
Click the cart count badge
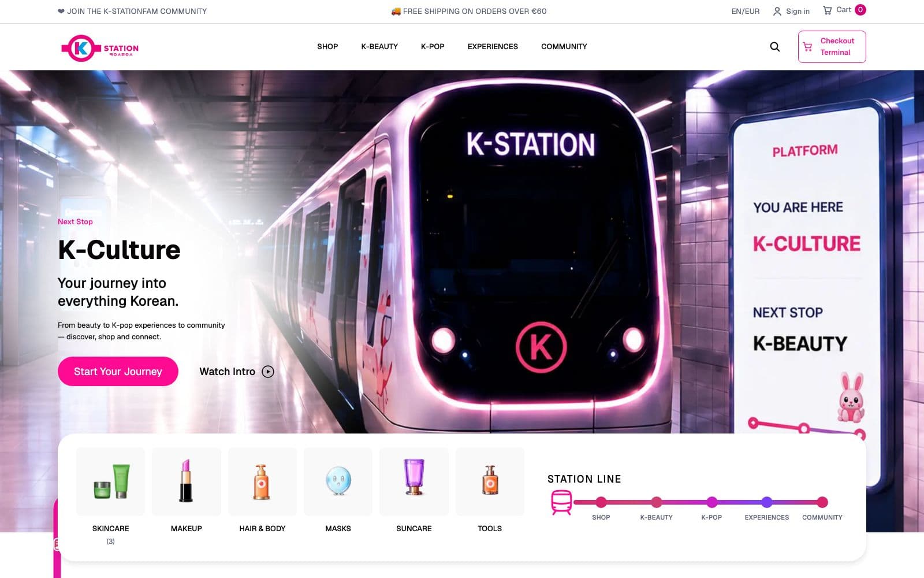point(860,10)
